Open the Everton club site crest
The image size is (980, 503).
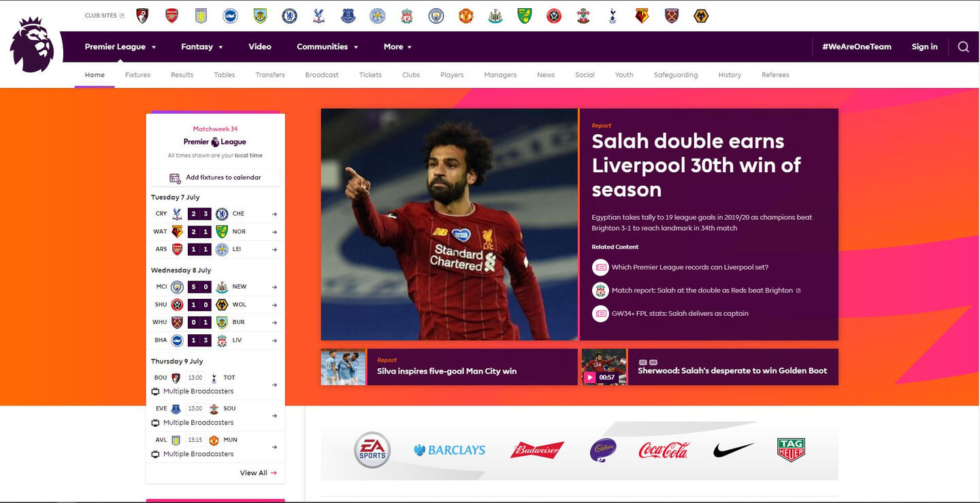(348, 16)
